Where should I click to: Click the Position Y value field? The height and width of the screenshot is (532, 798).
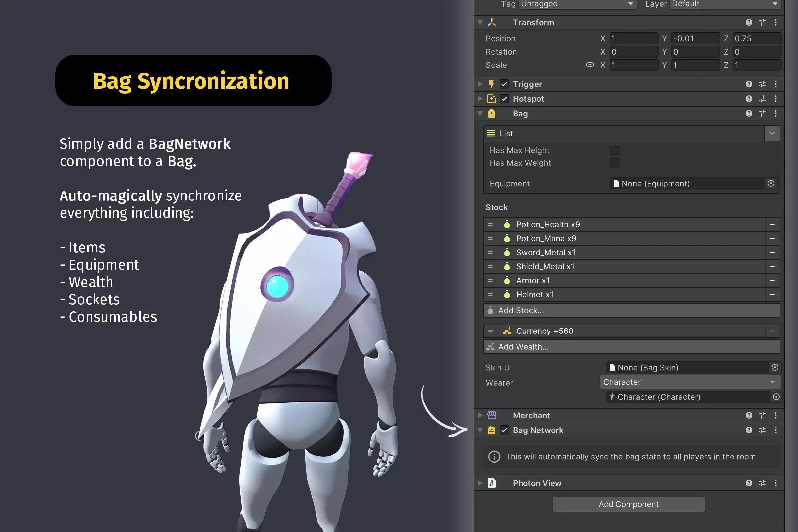pyautogui.click(x=695, y=38)
